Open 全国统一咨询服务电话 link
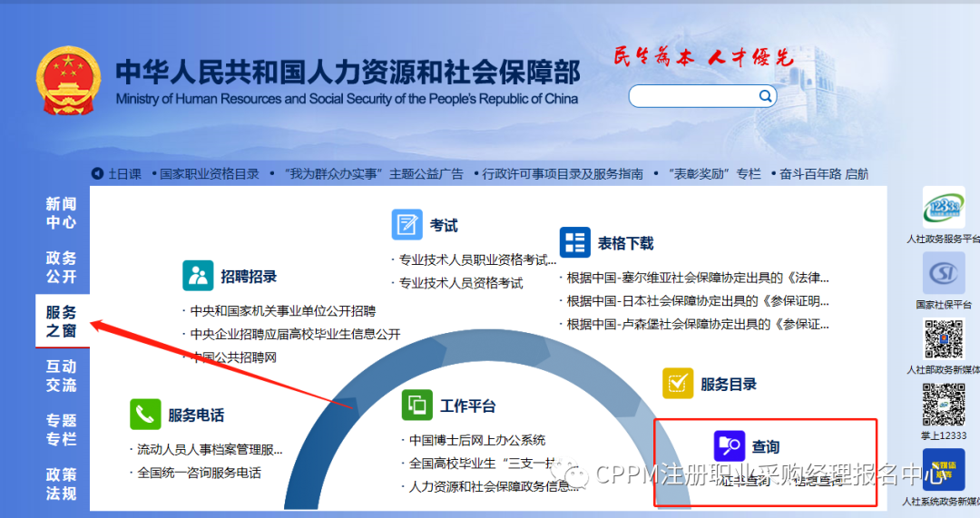The height and width of the screenshot is (518, 980). [199, 473]
